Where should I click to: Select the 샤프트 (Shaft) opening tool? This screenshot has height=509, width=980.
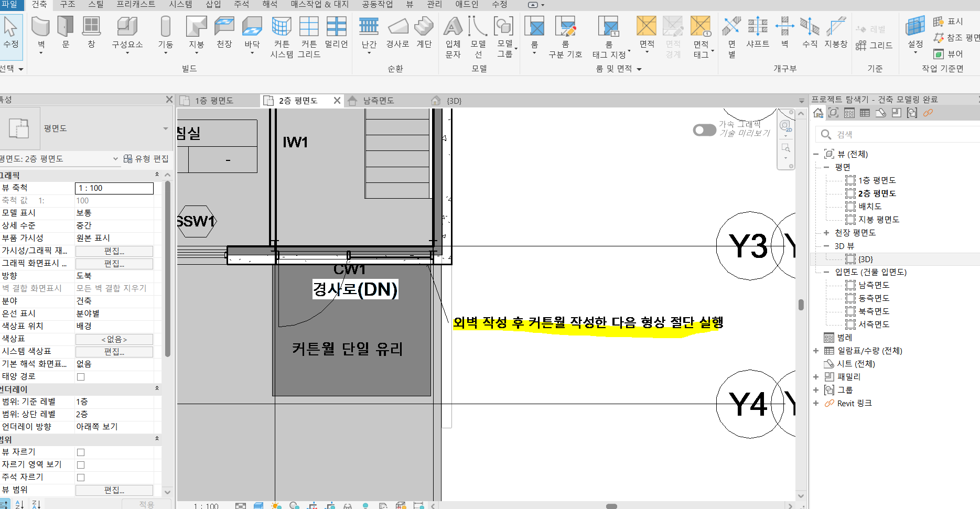[x=757, y=31]
